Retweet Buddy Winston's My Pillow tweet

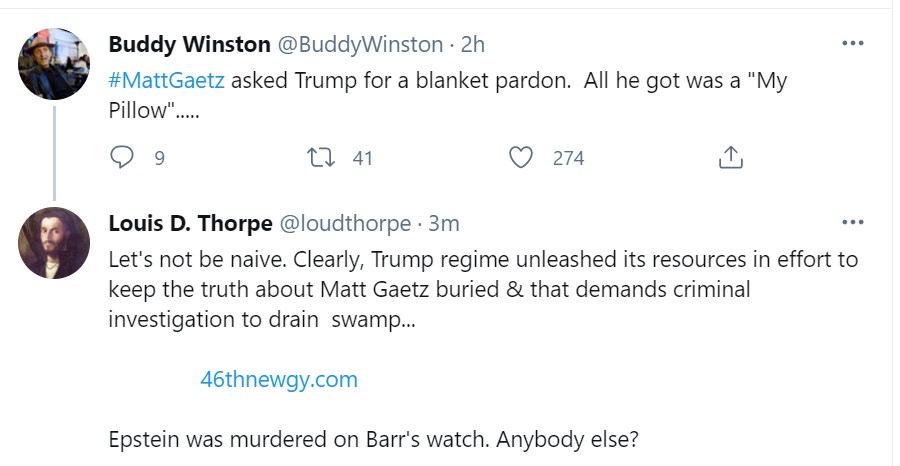(x=322, y=158)
